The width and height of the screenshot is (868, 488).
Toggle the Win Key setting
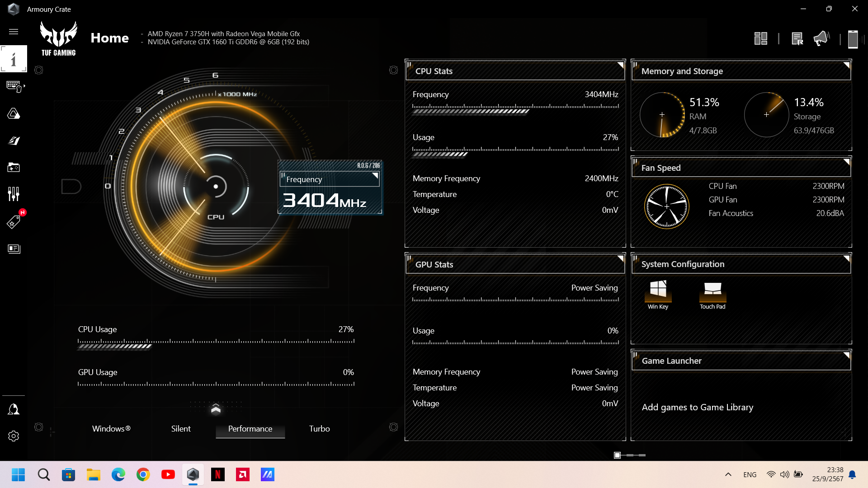pyautogui.click(x=658, y=295)
